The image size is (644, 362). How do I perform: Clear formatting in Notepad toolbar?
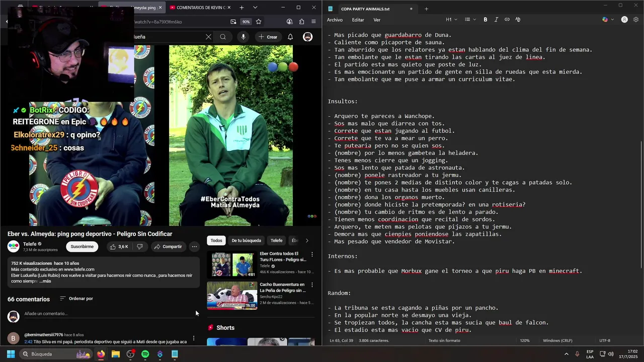pyautogui.click(x=518, y=20)
